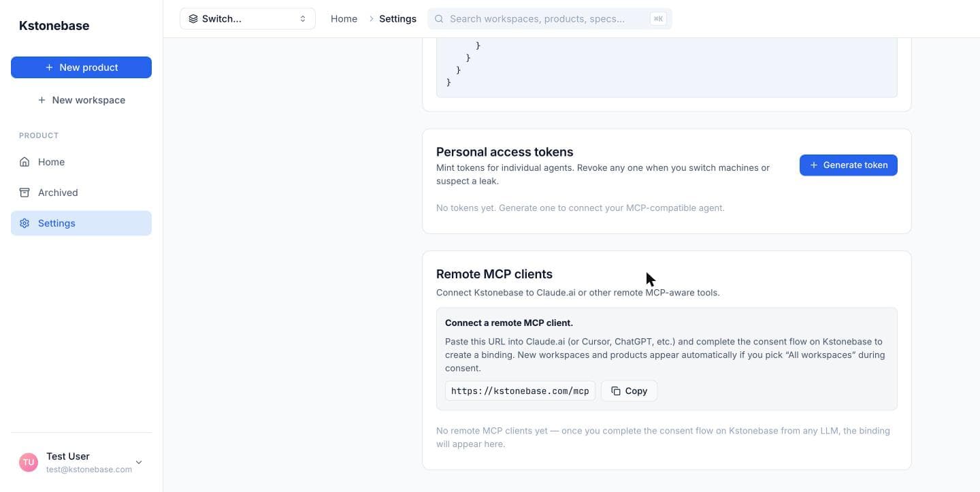Open Archived from the sidebar

[x=81, y=193]
